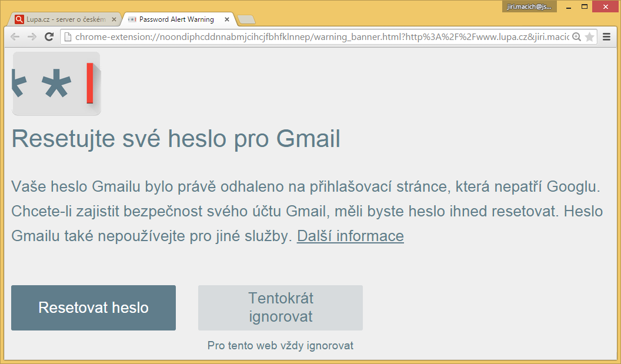Switch to the Lupa.cz tab
Viewport: 621px width, 364px height.
pyautogui.click(x=65, y=19)
